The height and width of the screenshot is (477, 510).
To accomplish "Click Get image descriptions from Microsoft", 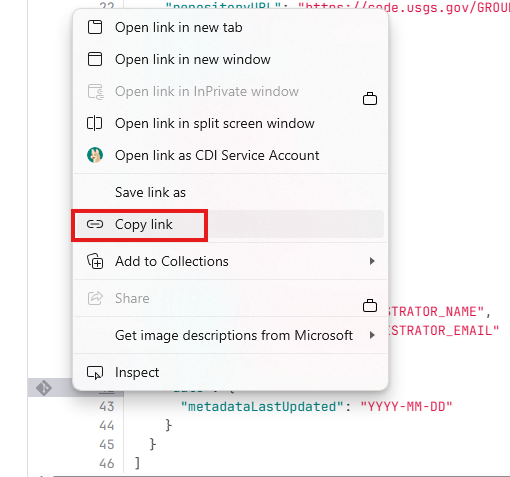I will [x=230, y=335].
